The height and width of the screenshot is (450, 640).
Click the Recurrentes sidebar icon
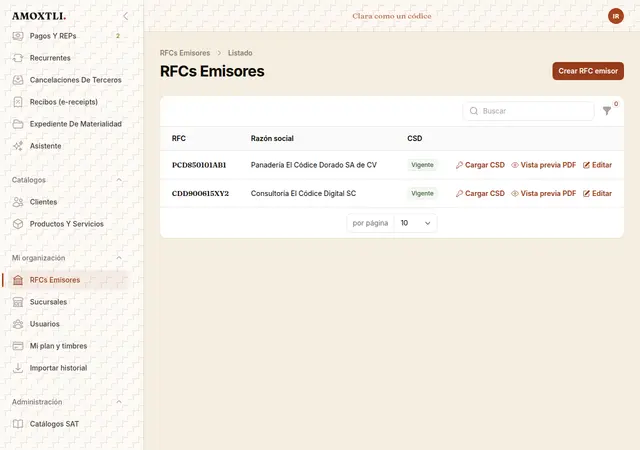[x=18, y=58]
